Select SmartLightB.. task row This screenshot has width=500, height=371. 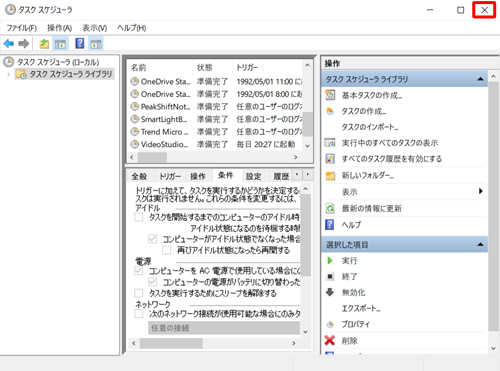(217, 119)
